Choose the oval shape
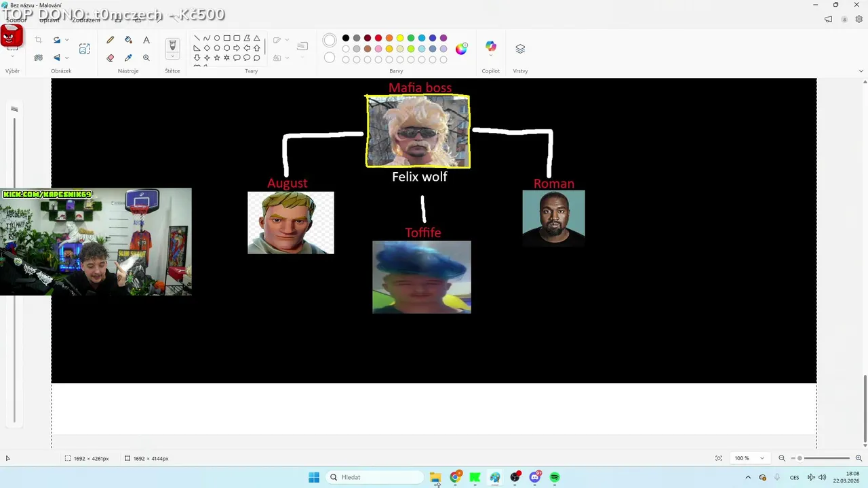This screenshot has width=868, height=488. coord(217,38)
